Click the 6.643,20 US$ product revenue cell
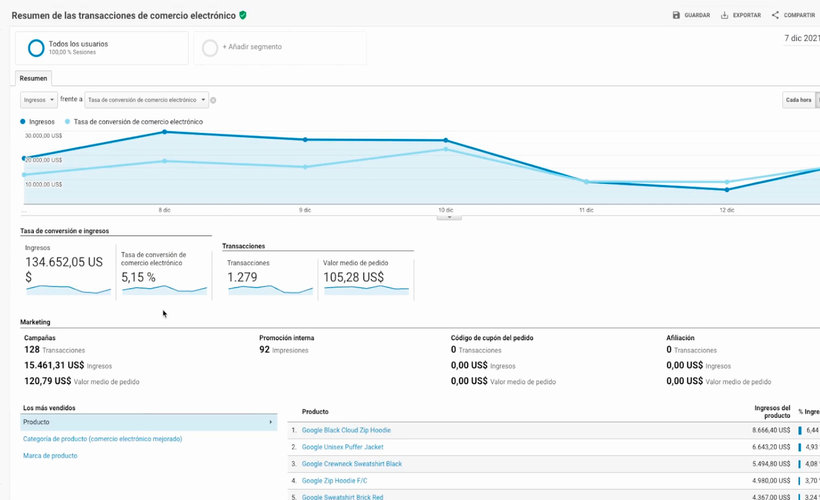Screen dimensions: 820x500 coord(771,447)
